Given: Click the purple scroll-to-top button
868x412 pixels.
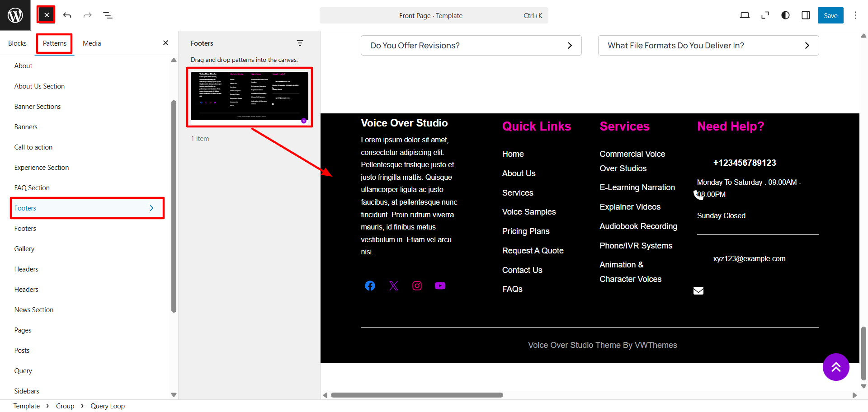Looking at the screenshot, I should (x=835, y=367).
